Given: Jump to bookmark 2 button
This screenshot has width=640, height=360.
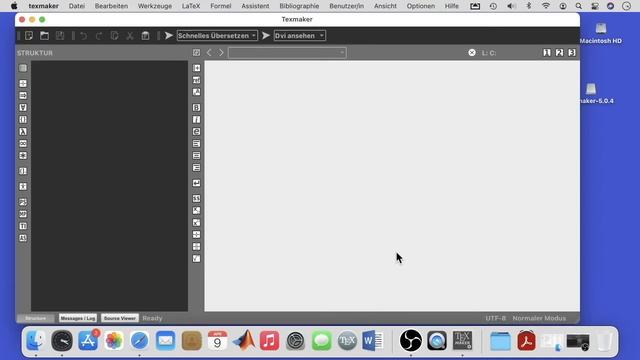Looking at the screenshot, I should (559, 53).
